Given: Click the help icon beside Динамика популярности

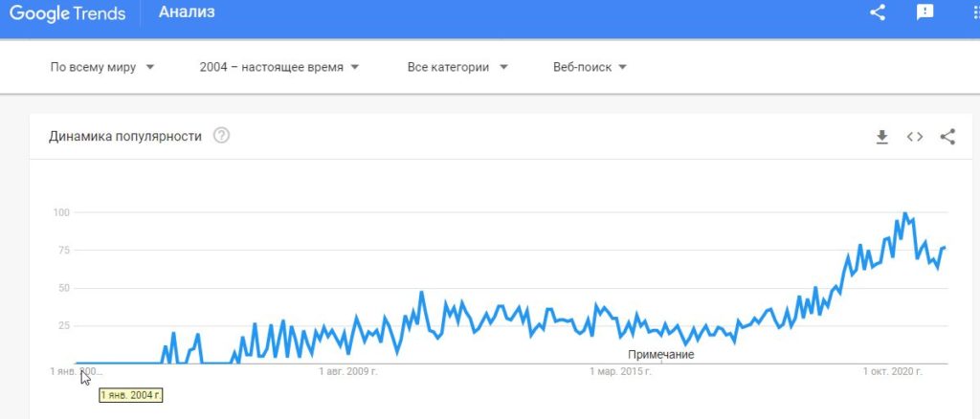Looking at the screenshot, I should coord(221,136).
